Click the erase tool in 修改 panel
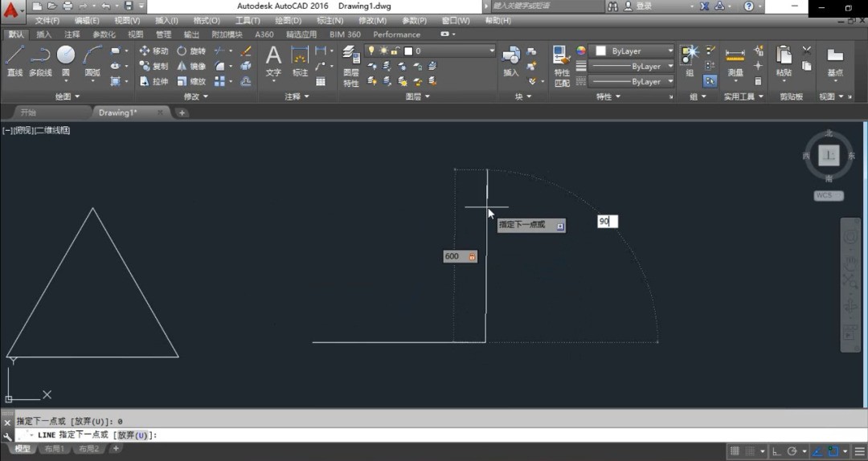Viewport: 868px width, 461px height. click(x=247, y=51)
